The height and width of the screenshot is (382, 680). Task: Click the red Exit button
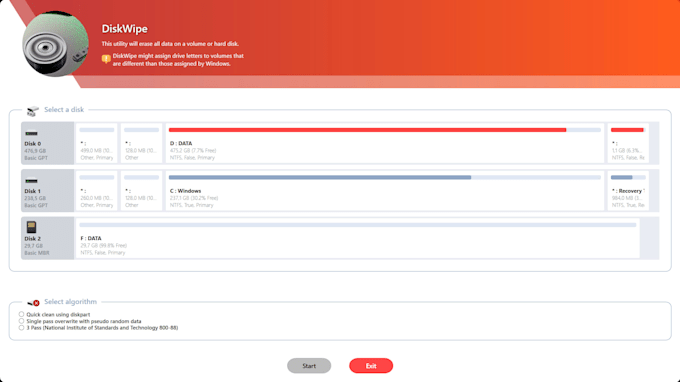tap(371, 366)
